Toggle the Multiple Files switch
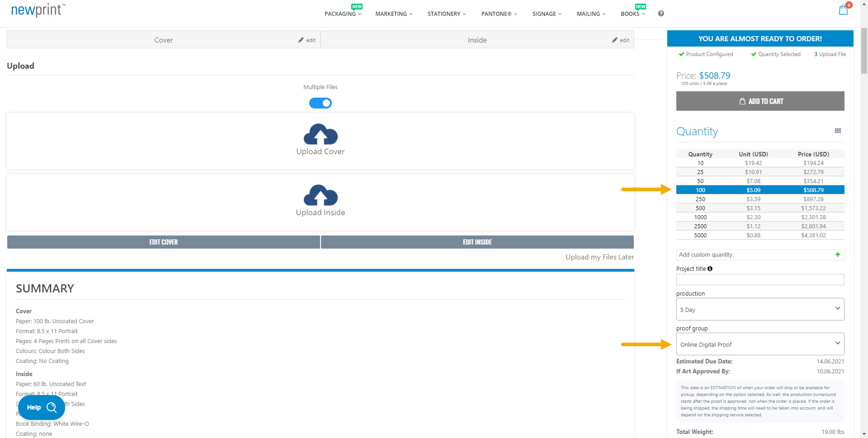This screenshot has height=438, width=868. (x=321, y=103)
